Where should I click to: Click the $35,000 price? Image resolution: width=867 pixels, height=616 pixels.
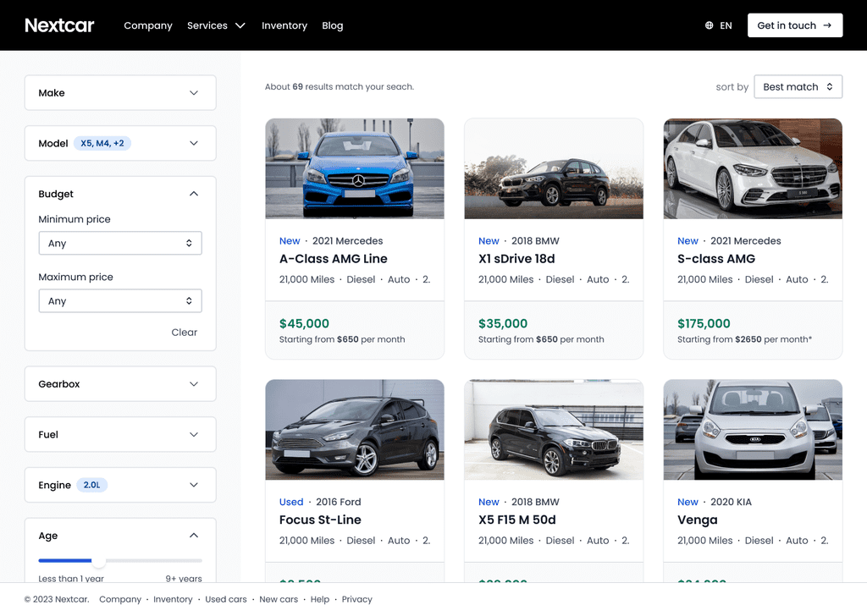click(503, 324)
